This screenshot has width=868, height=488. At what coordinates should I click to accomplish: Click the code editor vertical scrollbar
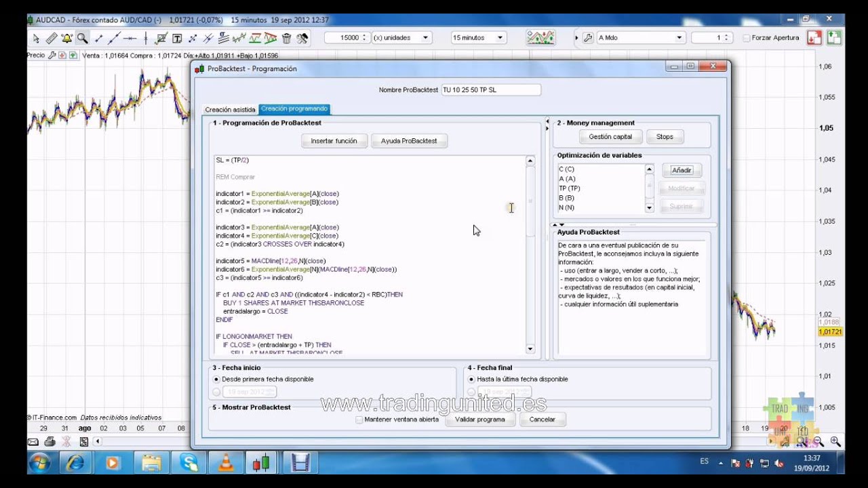(x=530, y=255)
